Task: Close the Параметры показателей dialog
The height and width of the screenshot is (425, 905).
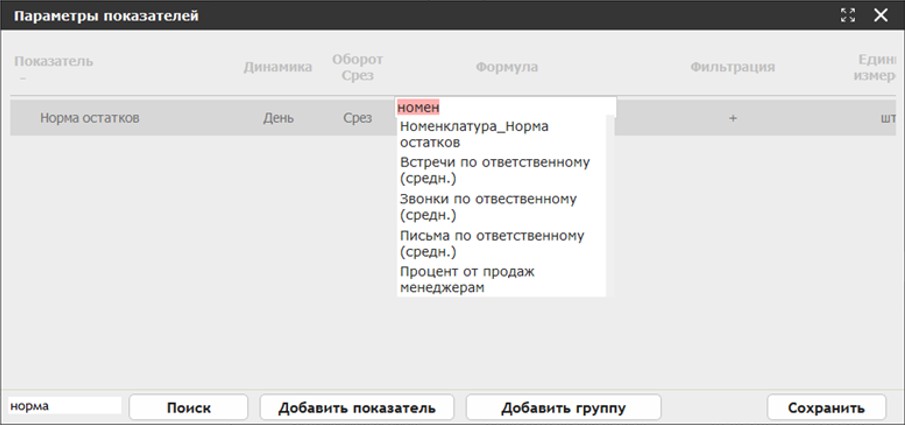Action: [881, 15]
